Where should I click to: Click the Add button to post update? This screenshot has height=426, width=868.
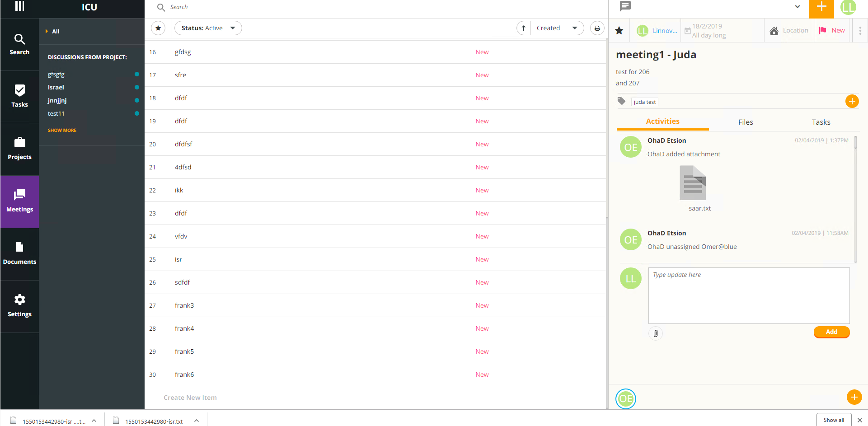pos(831,332)
